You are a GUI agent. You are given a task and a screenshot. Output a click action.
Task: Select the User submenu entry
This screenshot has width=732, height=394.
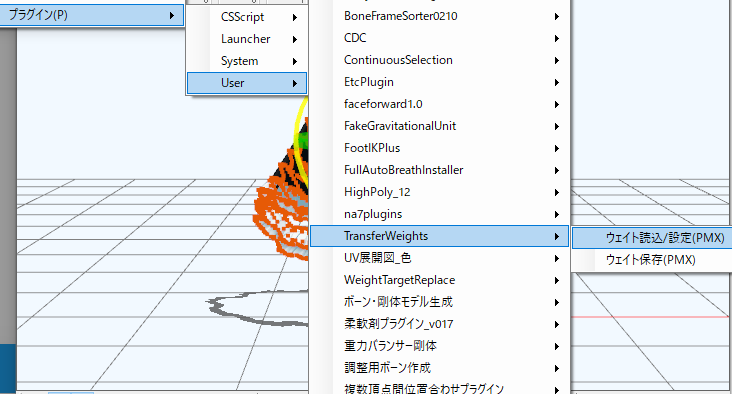tap(246, 83)
